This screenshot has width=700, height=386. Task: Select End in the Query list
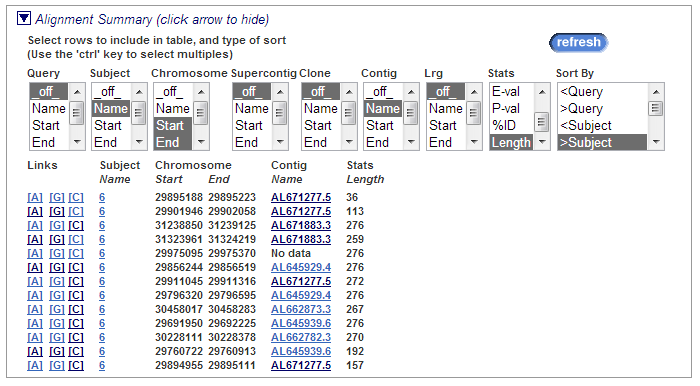point(49,142)
